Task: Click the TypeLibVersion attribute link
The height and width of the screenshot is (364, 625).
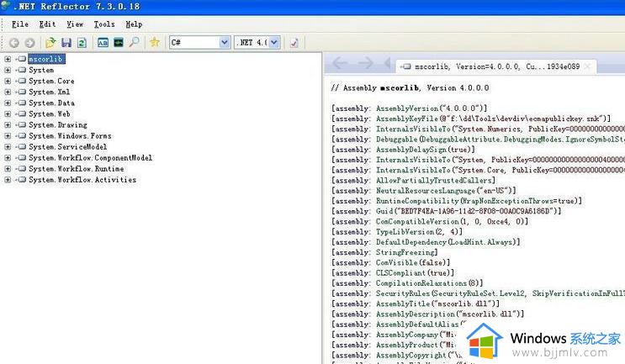Action: click(x=405, y=232)
